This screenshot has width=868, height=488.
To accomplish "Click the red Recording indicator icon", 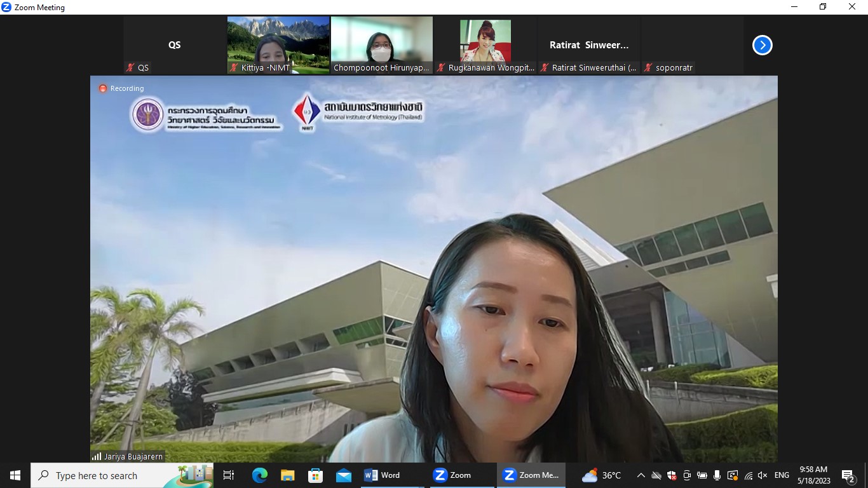I will [x=102, y=88].
